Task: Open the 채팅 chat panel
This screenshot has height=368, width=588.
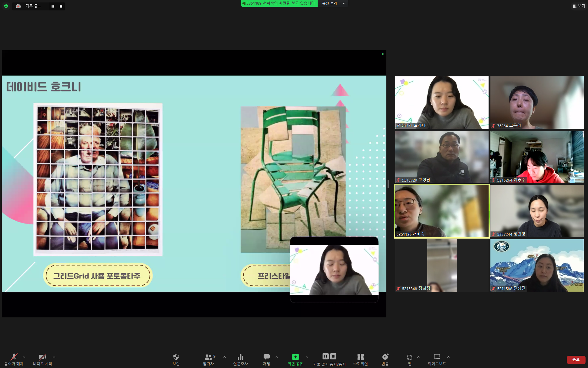Action: click(x=267, y=359)
